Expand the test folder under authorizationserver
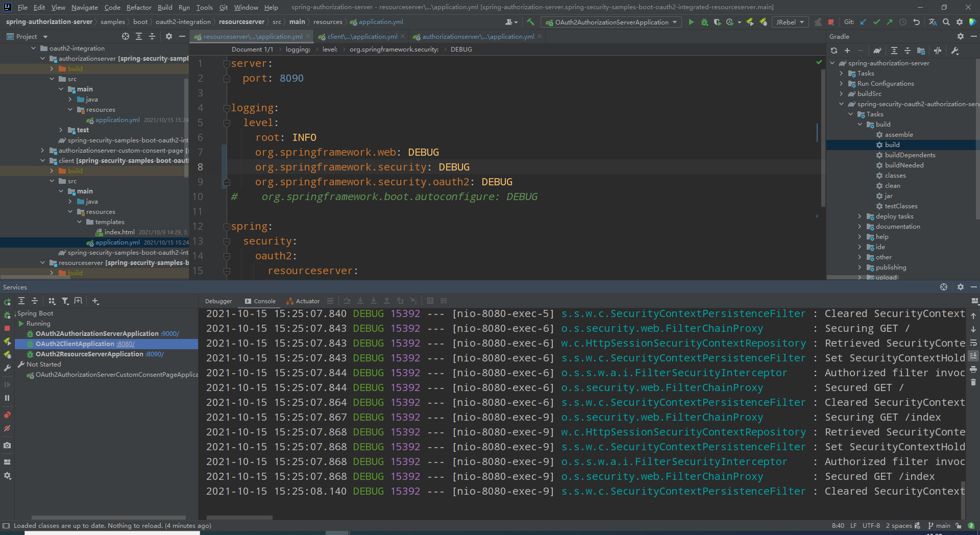This screenshot has width=980, height=535. coord(61,130)
